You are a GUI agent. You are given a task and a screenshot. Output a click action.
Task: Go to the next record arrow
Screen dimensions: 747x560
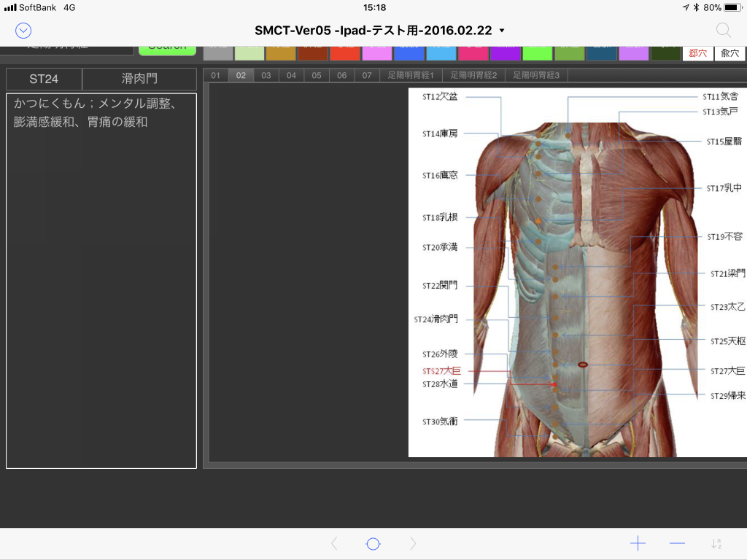click(413, 543)
